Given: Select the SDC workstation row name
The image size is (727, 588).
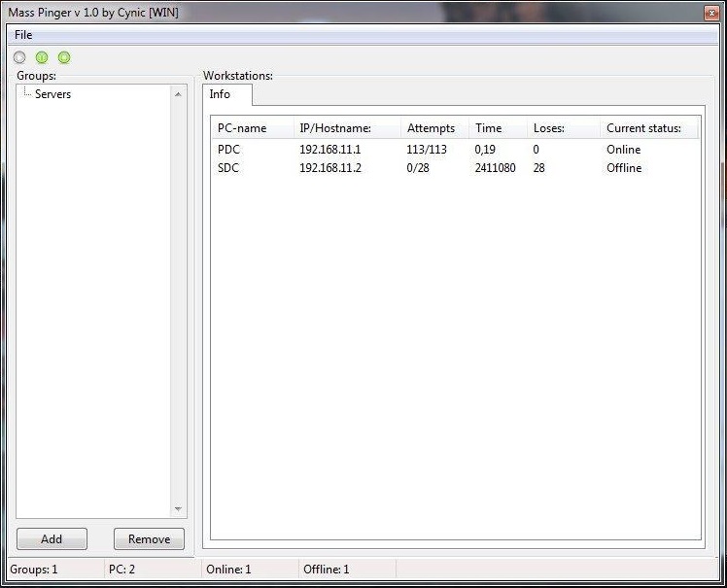Looking at the screenshot, I should 228,168.
